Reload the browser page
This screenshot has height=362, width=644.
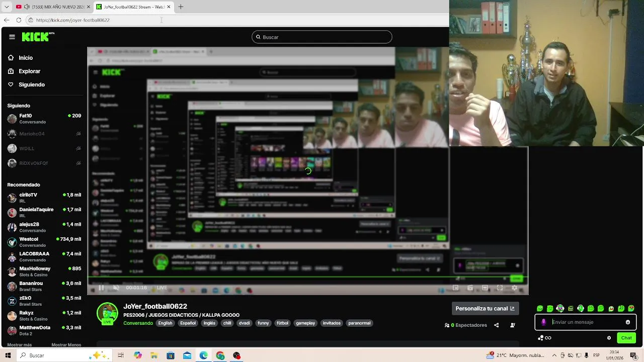coord(19,20)
